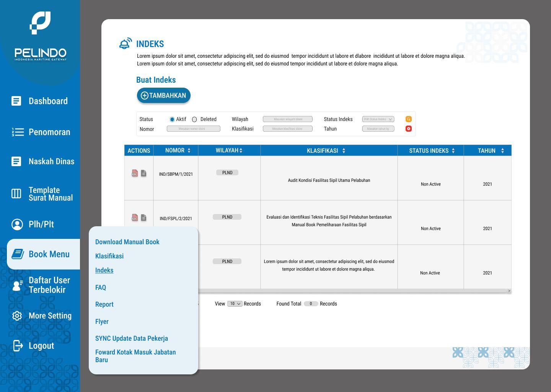Image resolution: width=551 pixels, height=392 pixels.
Task: Click the Naskah Dinas document icon
Action: [x=16, y=162]
